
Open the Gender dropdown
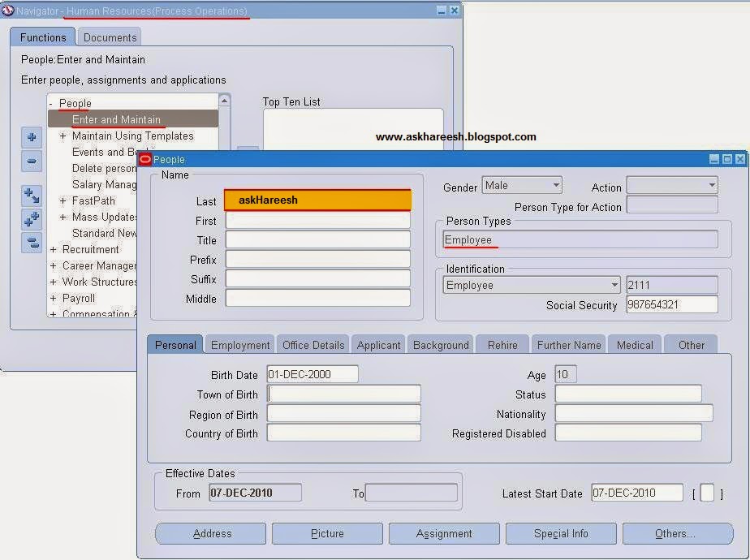coord(556,186)
